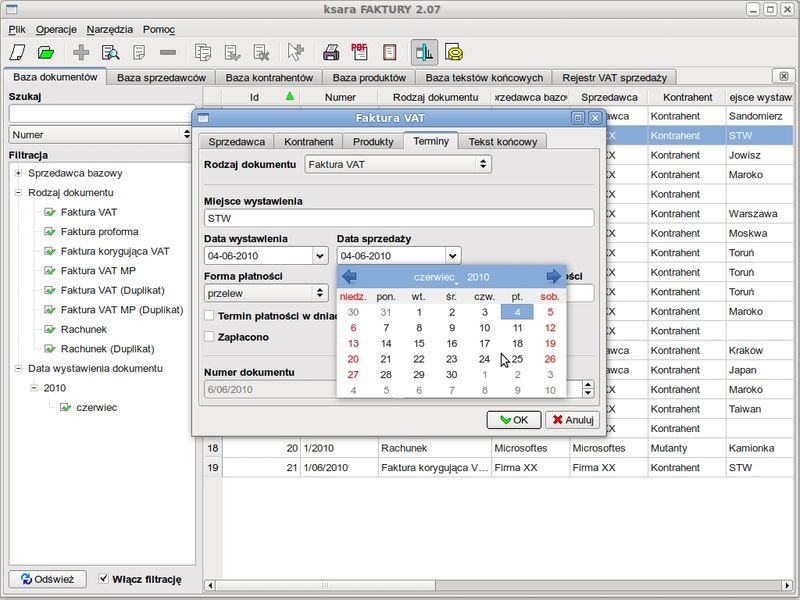Open the Rodzaj dokumentu dropdown
Image resolution: width=800 pixels, height=600 pixels.
coord(397,164)
